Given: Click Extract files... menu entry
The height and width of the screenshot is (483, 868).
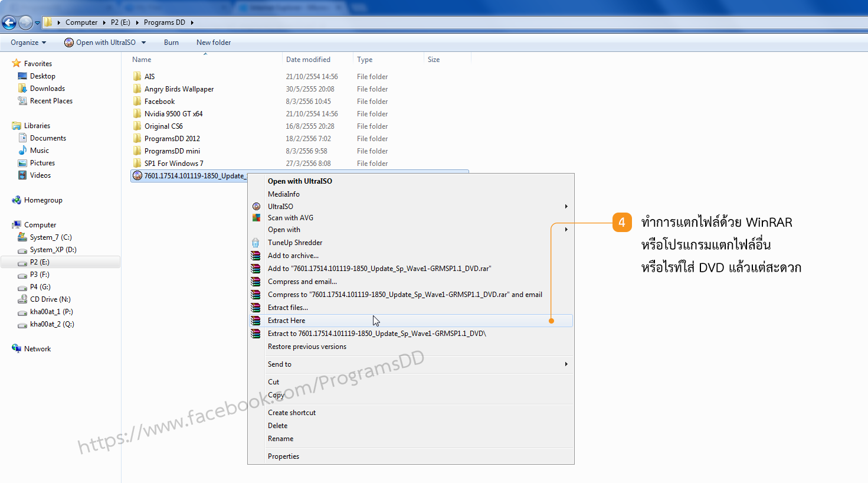Looking at the screenshot, I should point(288,308).
